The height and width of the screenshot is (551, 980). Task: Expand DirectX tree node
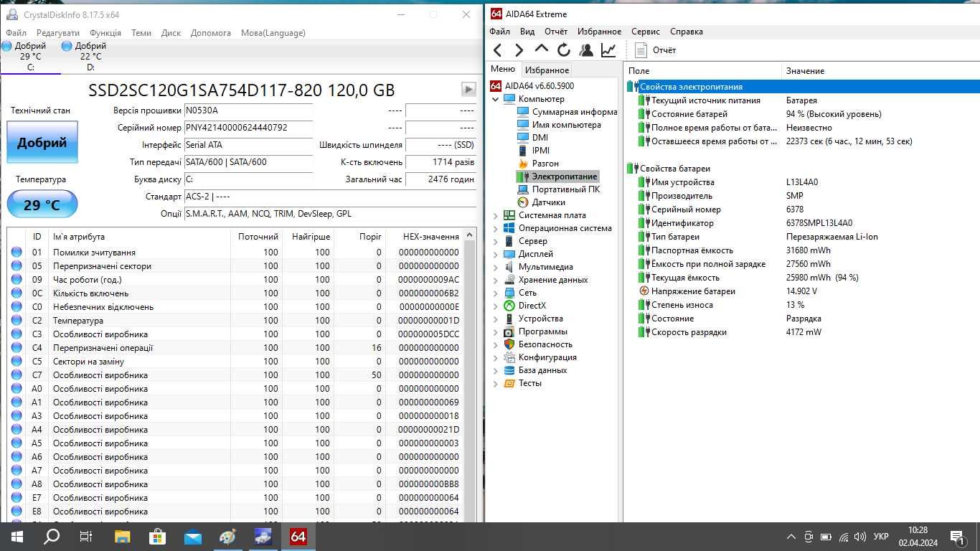[x=495, y=306]
